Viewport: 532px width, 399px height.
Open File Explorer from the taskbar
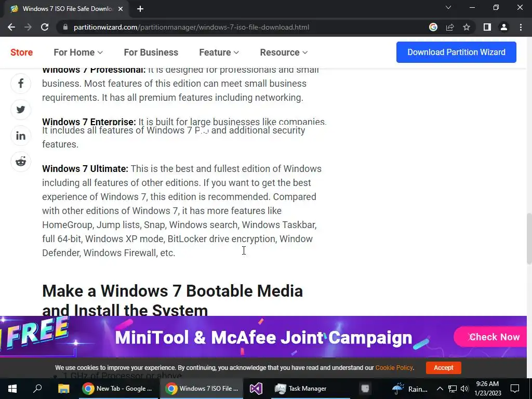pyautogui.click(x=63, y=389)
